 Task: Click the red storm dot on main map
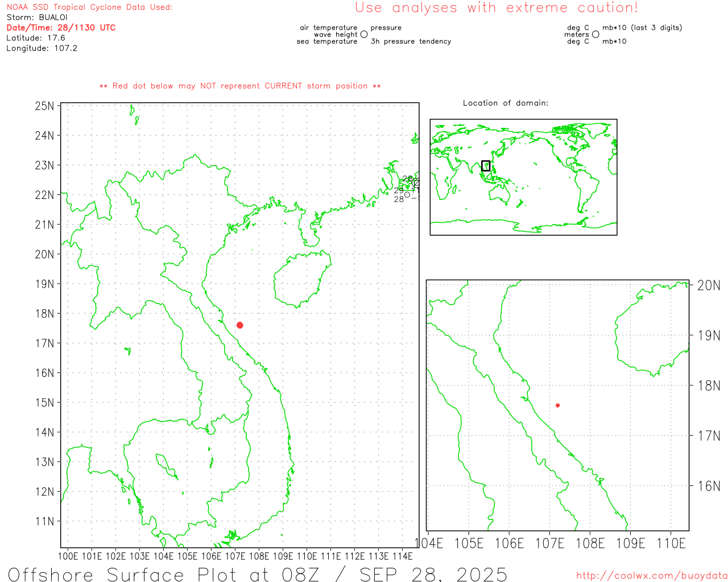(240, 325)
